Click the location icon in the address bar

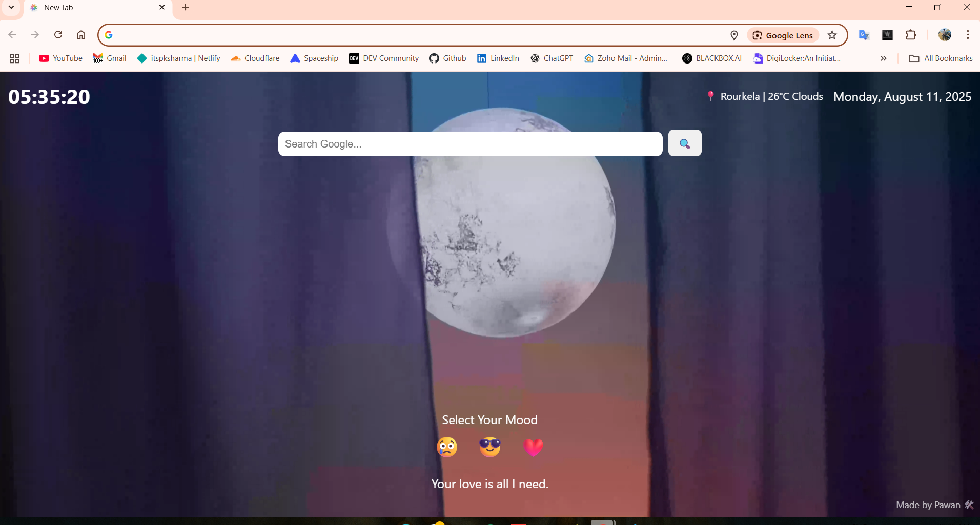pos(734,35)
